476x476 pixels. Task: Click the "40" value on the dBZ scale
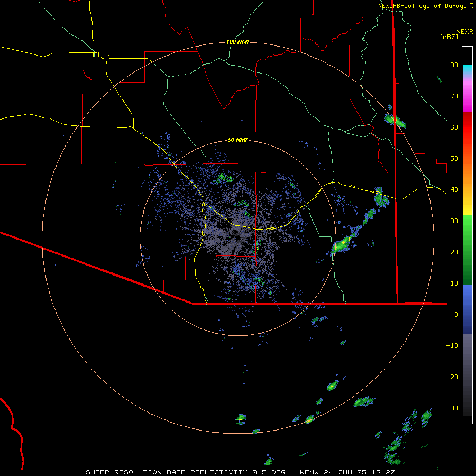(x=454, y=190)
